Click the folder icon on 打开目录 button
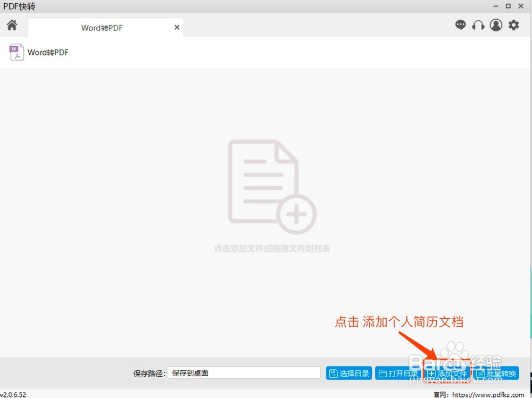Screen dimensions: 532x398 [381, 373]
